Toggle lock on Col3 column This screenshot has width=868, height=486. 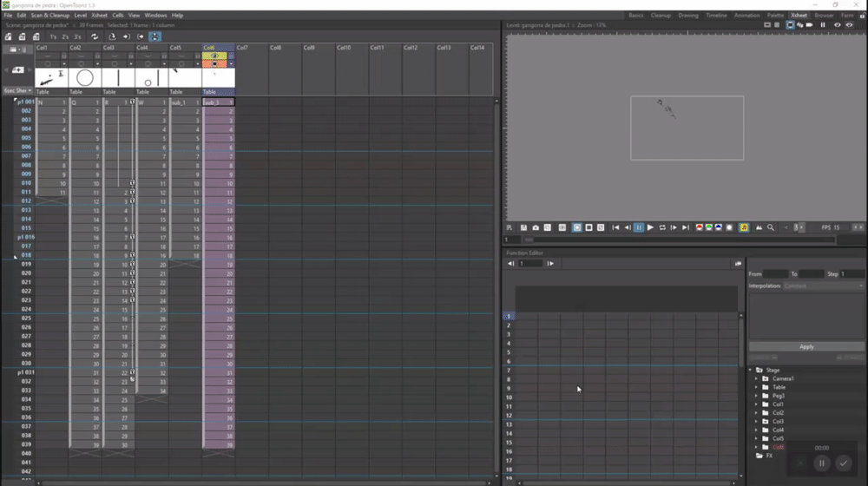click(131, 56)
